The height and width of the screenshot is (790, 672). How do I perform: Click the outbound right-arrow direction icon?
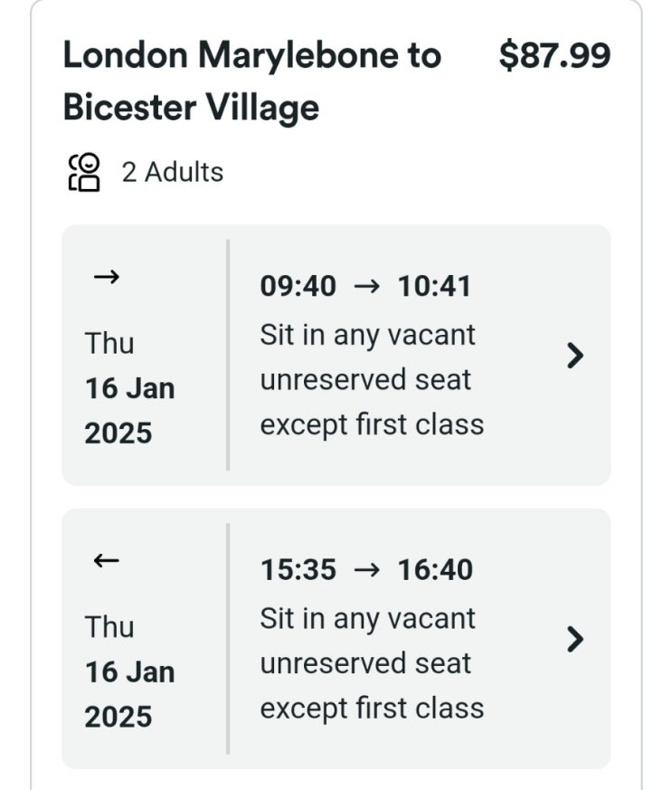pos(106,278)
